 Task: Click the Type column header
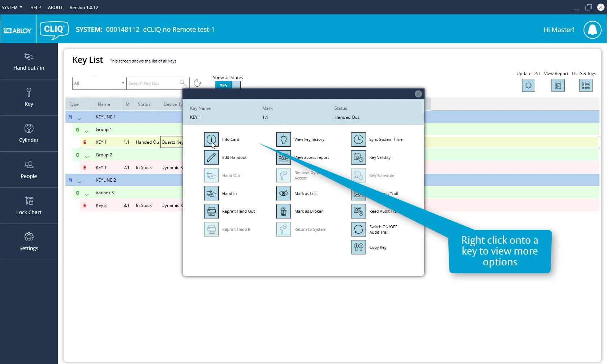click(79, 104)
